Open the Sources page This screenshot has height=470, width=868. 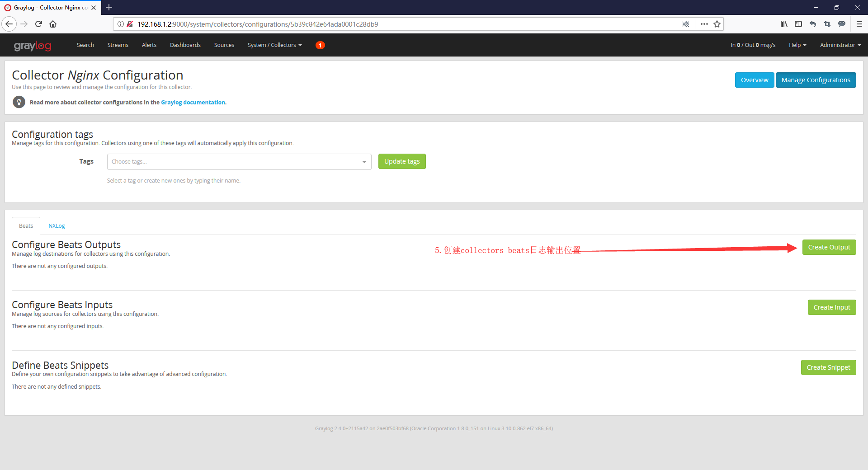[x=224, y=45]
